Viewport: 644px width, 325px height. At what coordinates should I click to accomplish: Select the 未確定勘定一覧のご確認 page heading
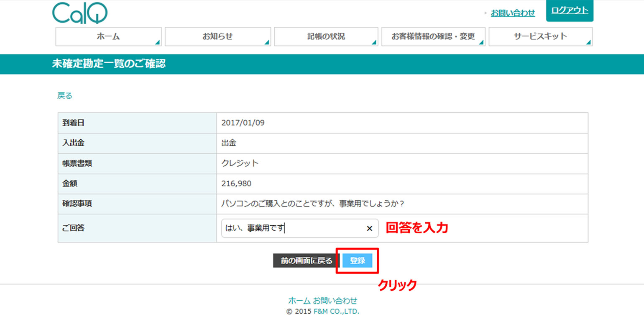[x=109, y=64]
